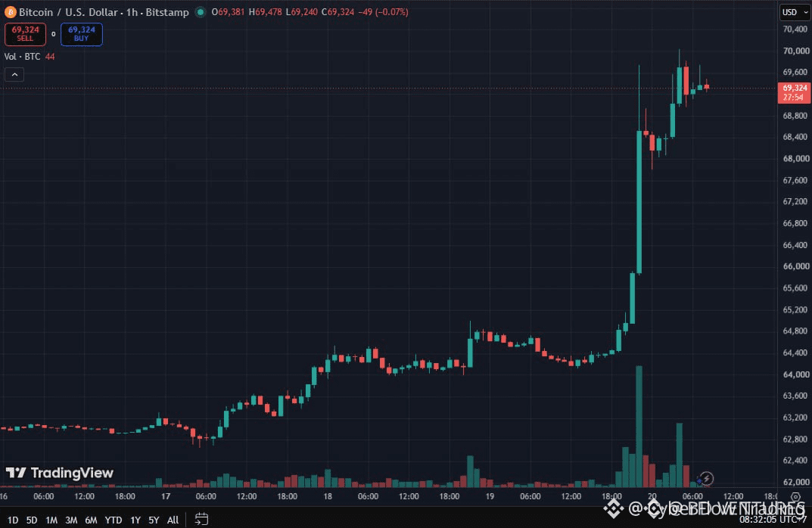
Task: Click the blue 69,324 BUY button
Action: click(x=81, y=34)
